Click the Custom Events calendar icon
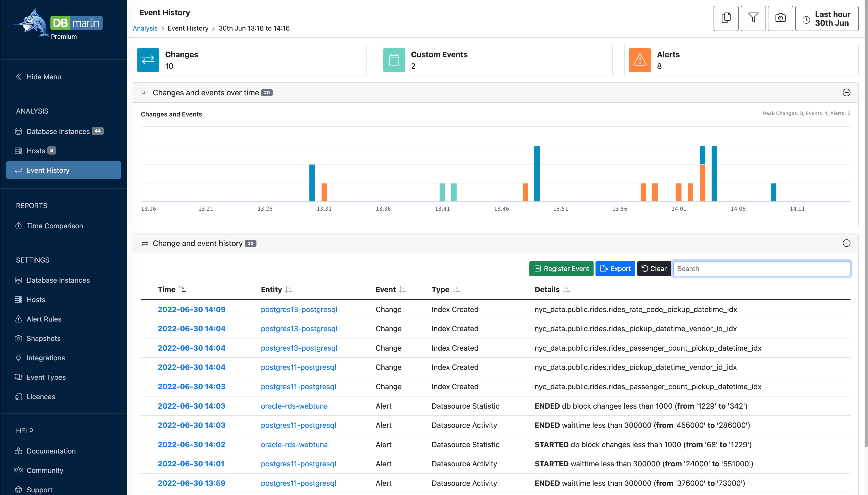868x495 pixels. pos(394,60)
